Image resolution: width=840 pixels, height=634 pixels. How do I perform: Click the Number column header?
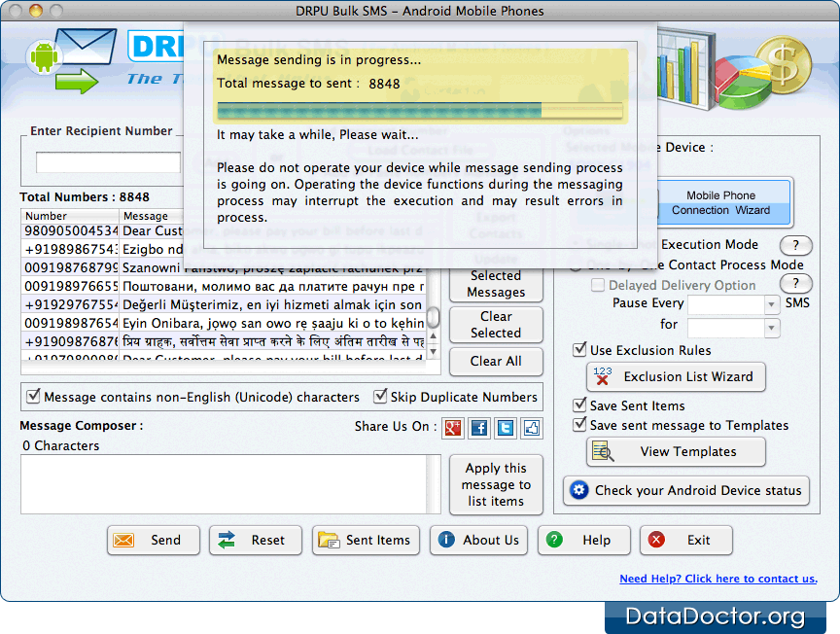tap(70, 216)
